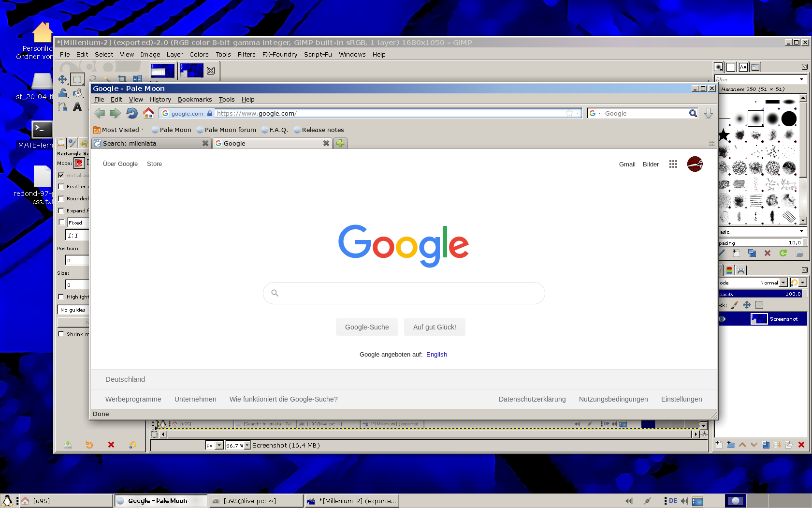Open the px unit dropdown in GIMP

click(x=219, y=445)
